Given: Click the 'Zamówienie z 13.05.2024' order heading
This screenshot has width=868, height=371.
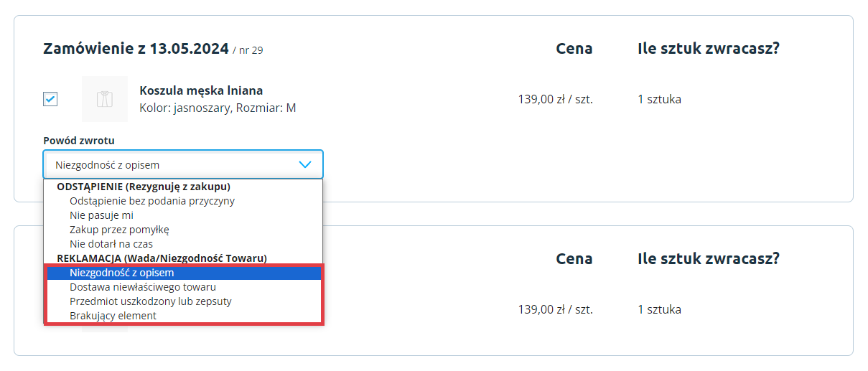Looking at the screenshot, I should pos(136,49).
